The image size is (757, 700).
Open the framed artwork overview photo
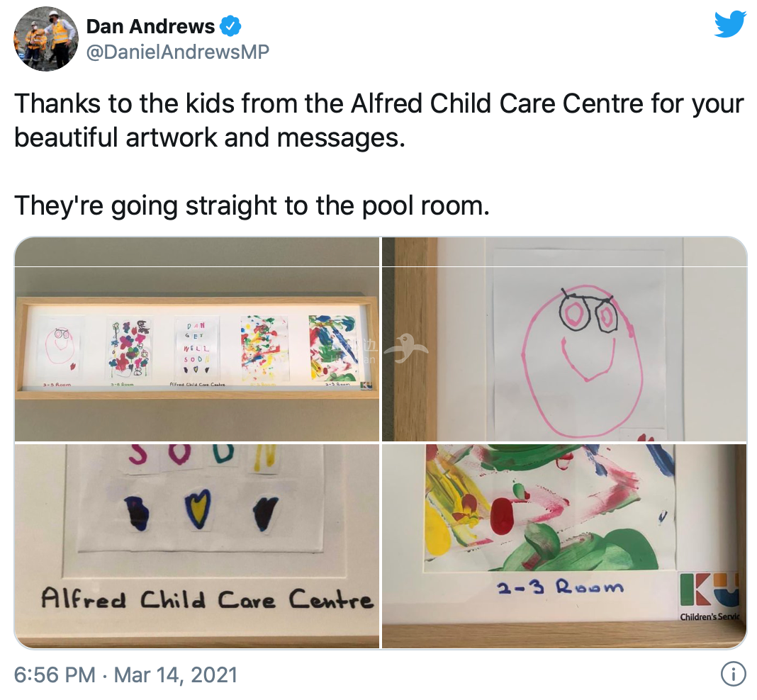197,339
